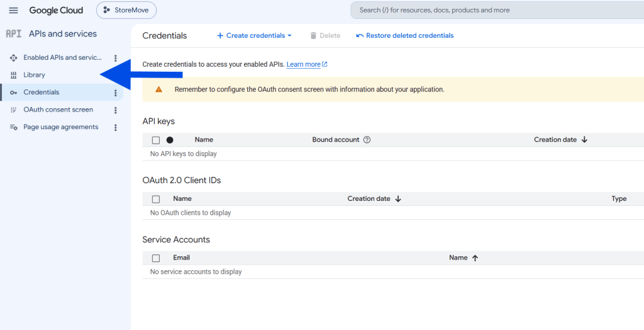Sort OAuth clients by Creation date arrow
This screenshot has height=330, width=644.
click(x=398, y=199)
